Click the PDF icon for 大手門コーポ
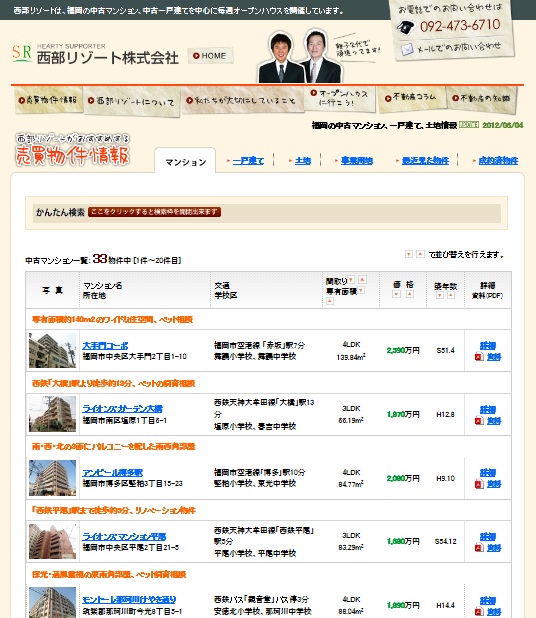This screenshot has width=536, height=618. pos(479,357)
